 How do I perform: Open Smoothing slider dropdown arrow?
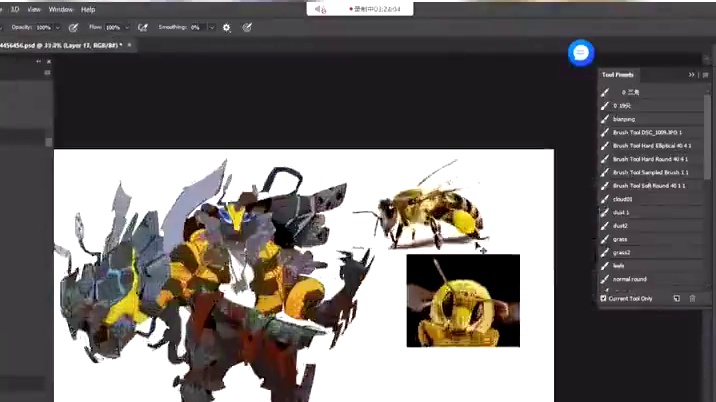click(x=212, y=28)
